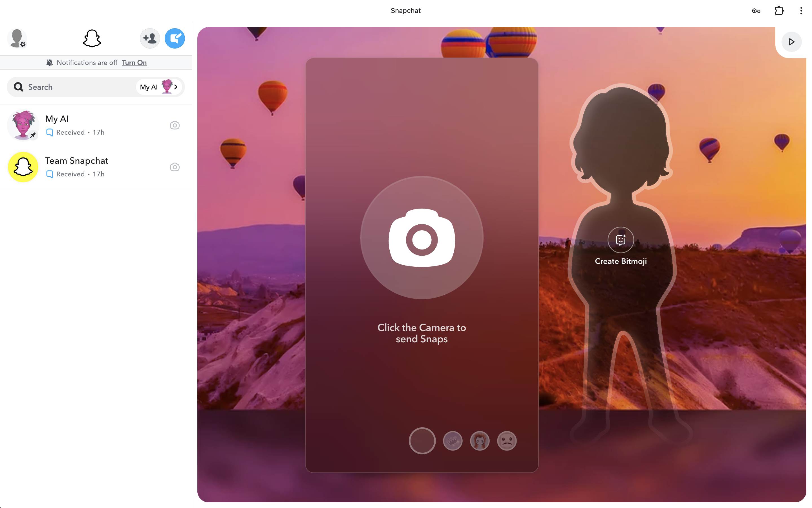Open camera icon in Team Snapchat row
This screenshot has height=508, width=812.
175,167
